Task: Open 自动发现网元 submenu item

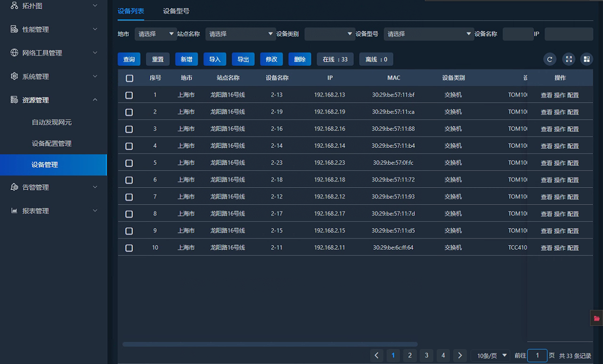Action: point(52,122)
